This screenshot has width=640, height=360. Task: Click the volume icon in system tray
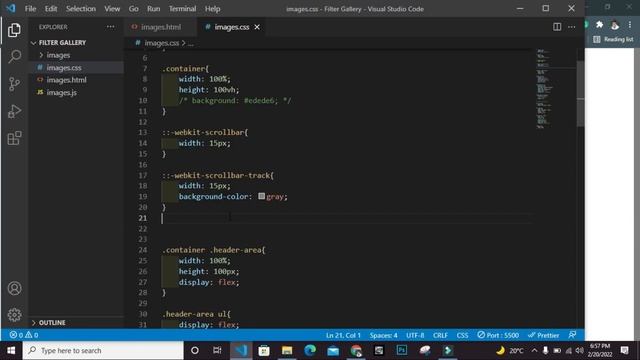pyautogui.click(x=579, y=350)
